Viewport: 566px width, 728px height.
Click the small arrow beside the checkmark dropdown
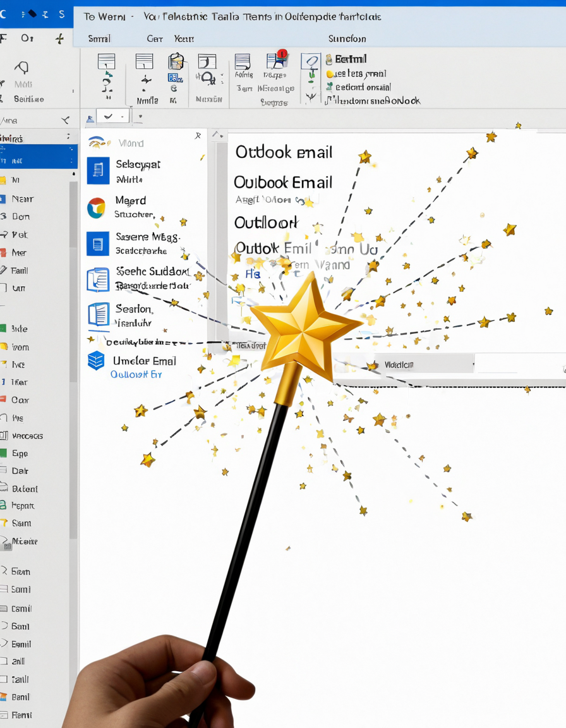point(140,116)
